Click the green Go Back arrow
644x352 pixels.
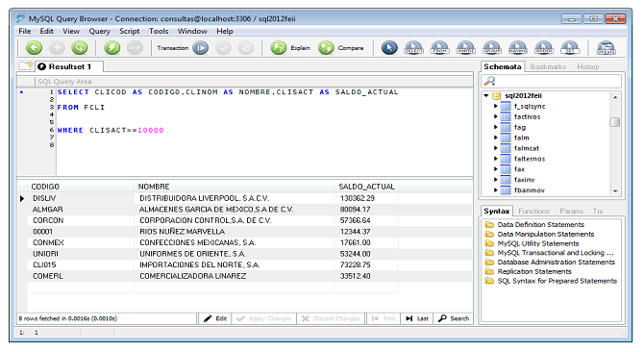click(34, 48)
